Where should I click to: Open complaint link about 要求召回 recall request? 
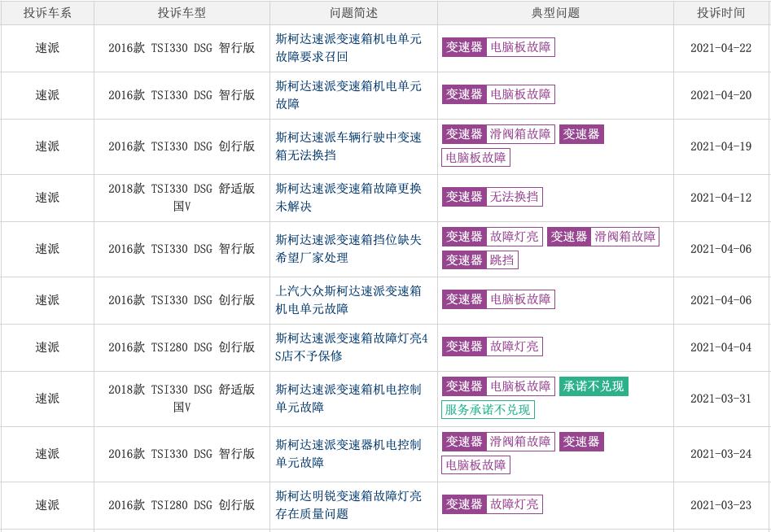pos(348,48)
